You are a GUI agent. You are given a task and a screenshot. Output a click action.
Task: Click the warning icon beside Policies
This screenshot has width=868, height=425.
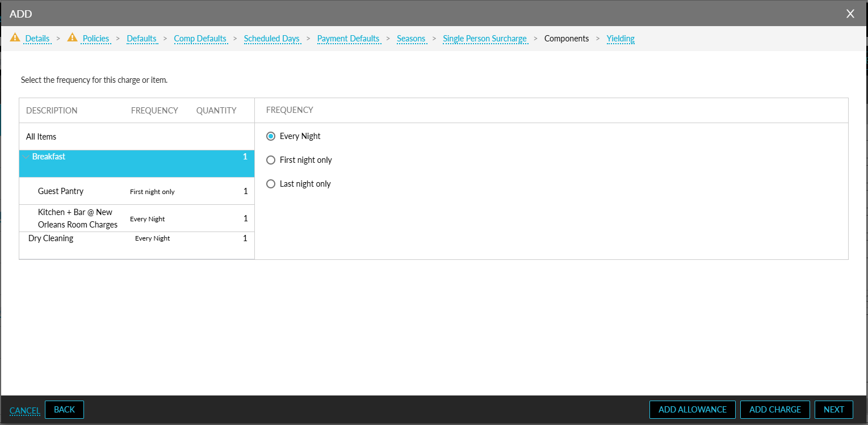[72, 38]
